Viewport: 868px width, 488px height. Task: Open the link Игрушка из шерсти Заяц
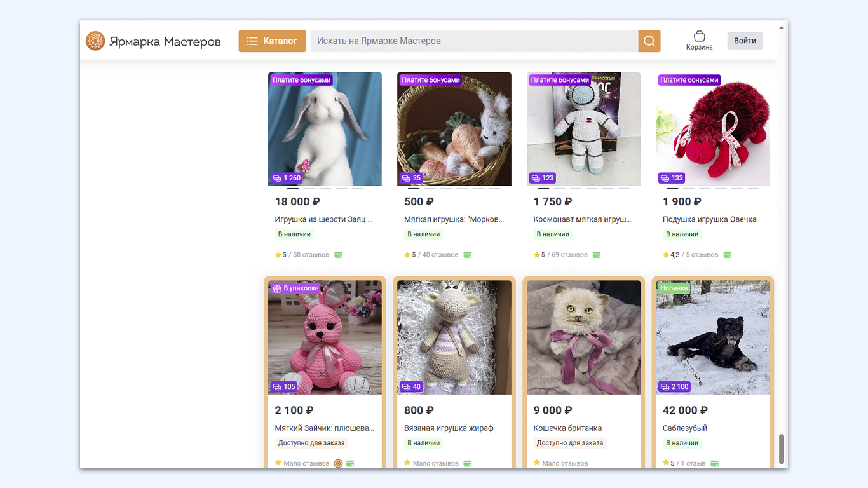click(324, 219)
